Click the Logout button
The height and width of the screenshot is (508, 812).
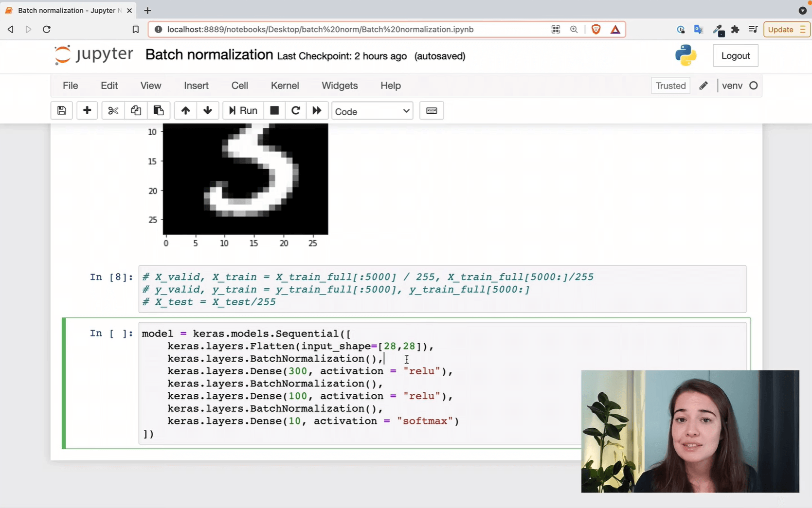735,56
